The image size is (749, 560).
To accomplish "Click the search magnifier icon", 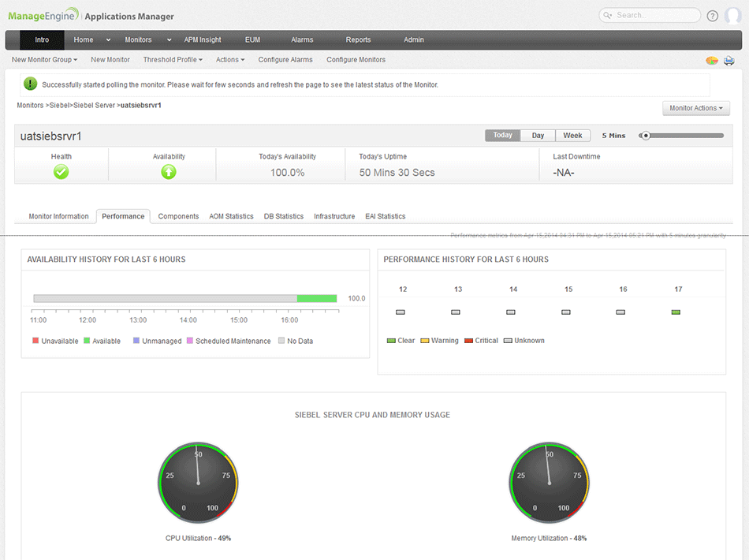I will (608, 15).
